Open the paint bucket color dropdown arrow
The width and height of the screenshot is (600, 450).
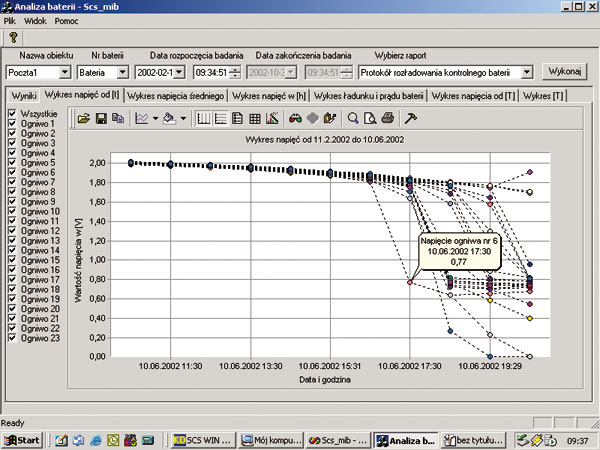[x=183, y=119]
